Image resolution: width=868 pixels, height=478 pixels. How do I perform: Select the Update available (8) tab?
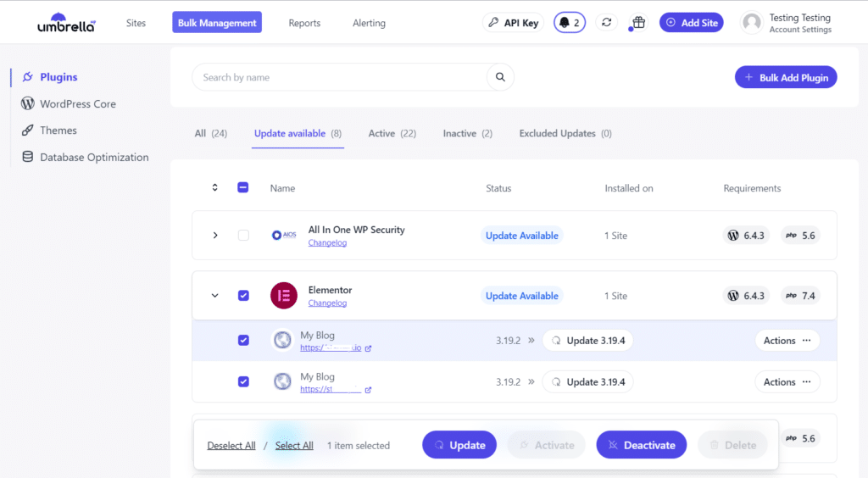[x=298, y=133]
